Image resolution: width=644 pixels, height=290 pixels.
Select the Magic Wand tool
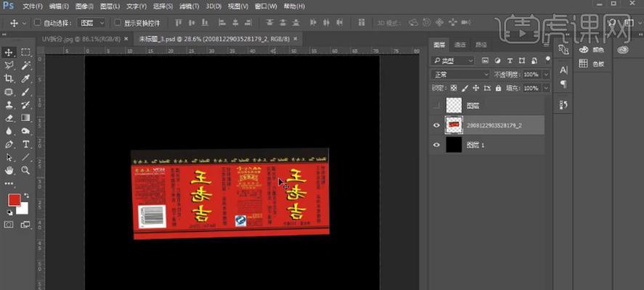point(25,66)
